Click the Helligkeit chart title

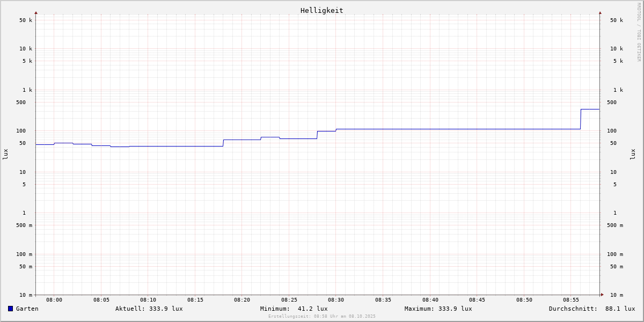pyautogui.click(x=321, y=10)
